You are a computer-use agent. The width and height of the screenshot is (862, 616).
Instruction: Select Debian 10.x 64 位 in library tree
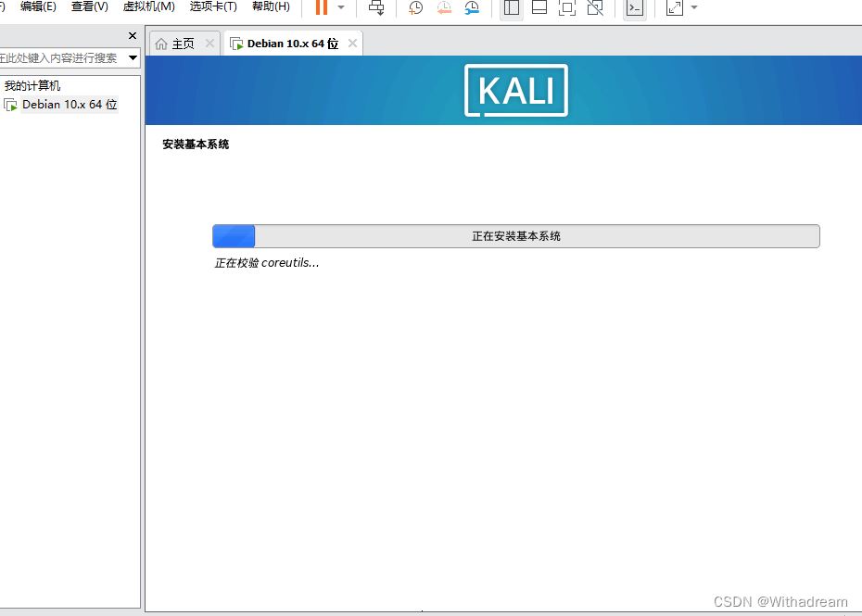tap(70, 105)
